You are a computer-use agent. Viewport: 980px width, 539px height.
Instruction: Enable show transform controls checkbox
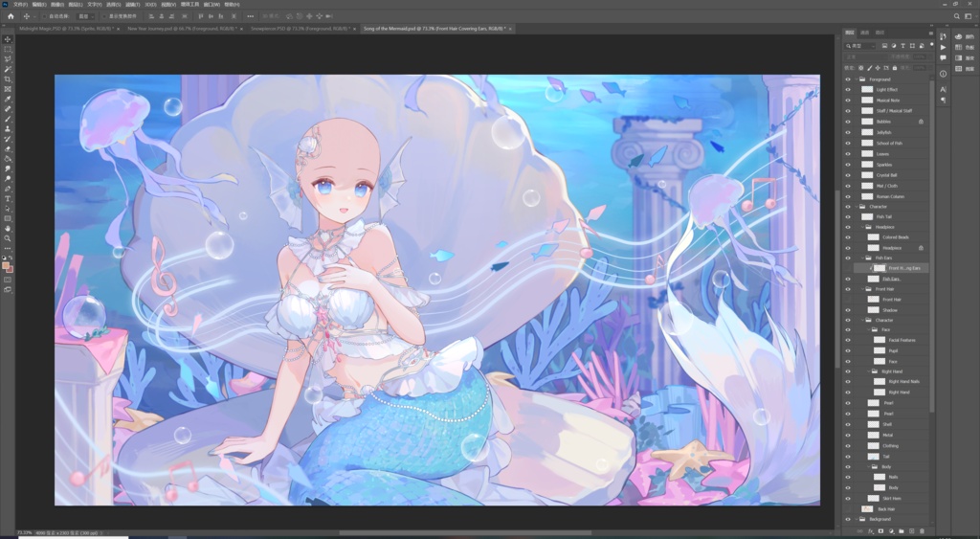(105, 16)
